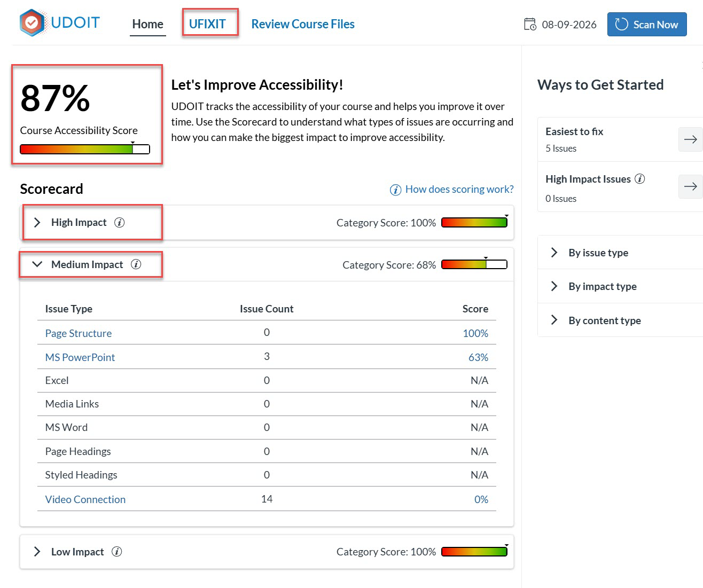Click the Excel row label
The width and height of the screenshot is (703, 588).
coord(57,380)
